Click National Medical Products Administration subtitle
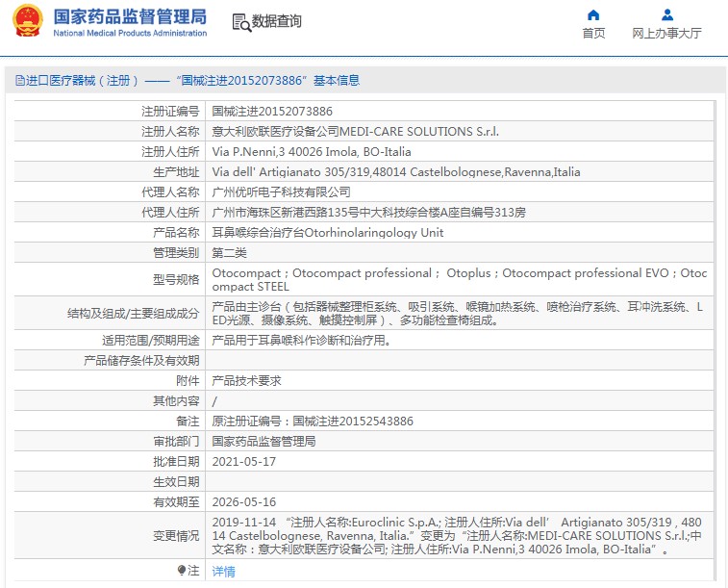 click(x=130, y=33)
